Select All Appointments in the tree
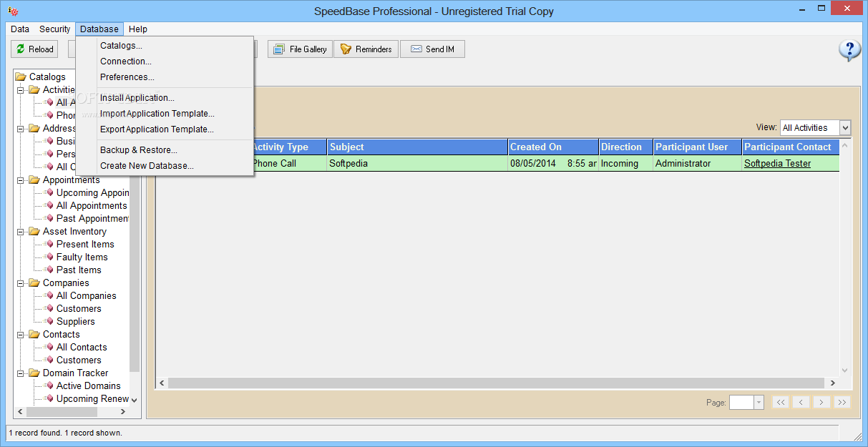 pos(92,205)
